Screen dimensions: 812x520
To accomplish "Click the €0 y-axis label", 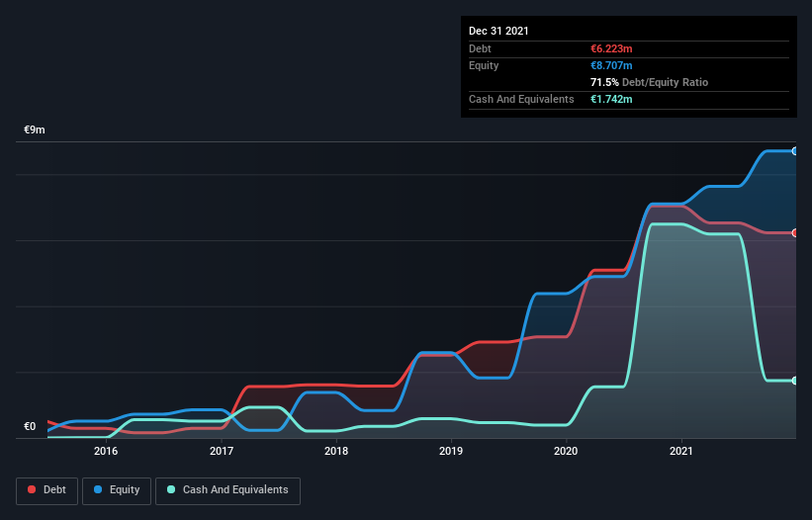I will tap(30, 426).
